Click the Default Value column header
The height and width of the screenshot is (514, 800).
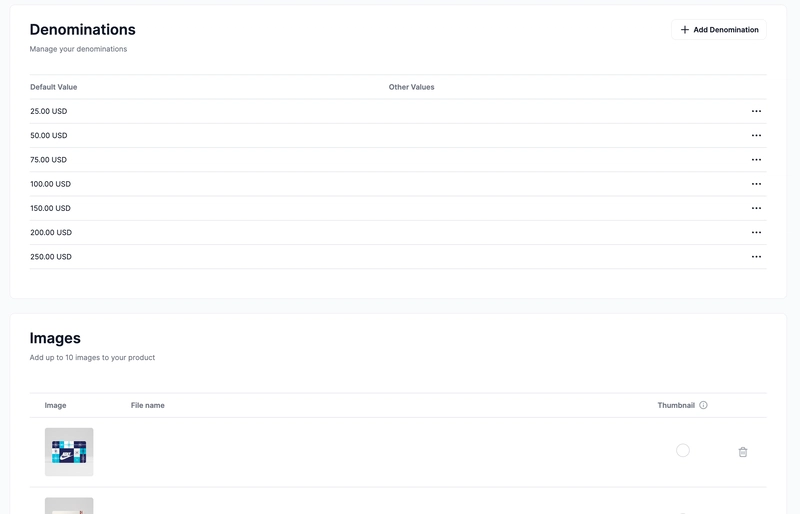pyautogui.click(x=53, y=87)
